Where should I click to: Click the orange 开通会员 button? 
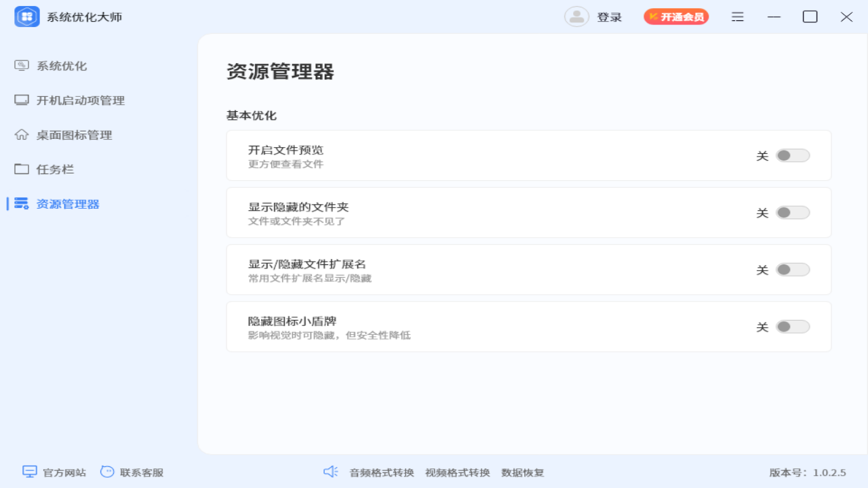[x=676, y=16]
